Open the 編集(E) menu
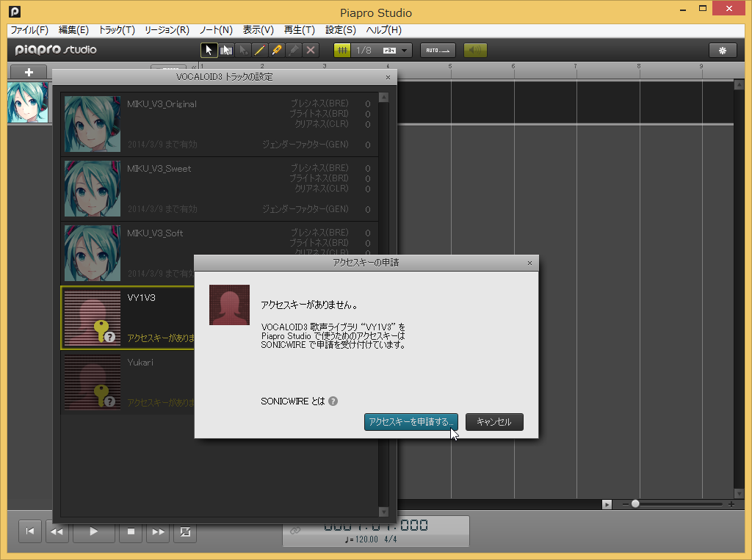This screenshot has height=560, width=752. point(73,30)
